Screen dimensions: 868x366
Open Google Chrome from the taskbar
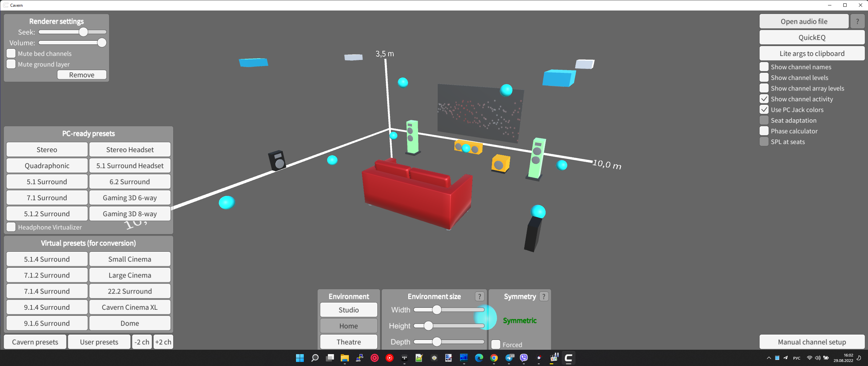click(x=494, y=358)
